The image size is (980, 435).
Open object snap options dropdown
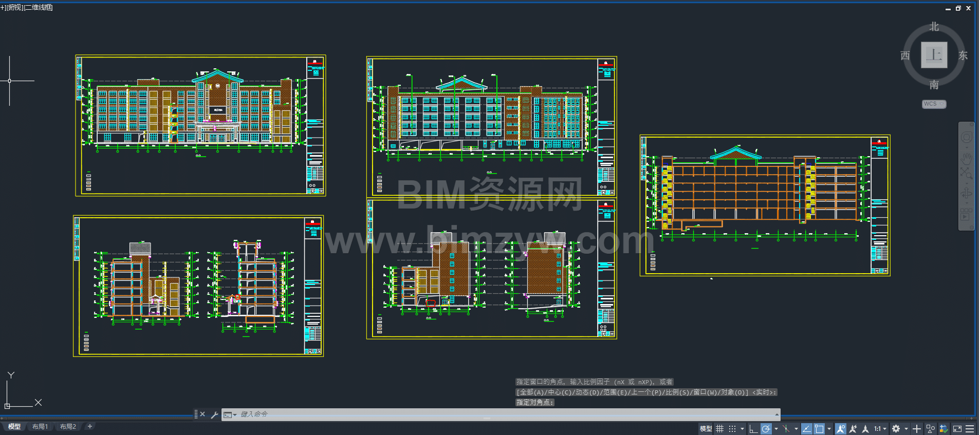pos(829,429)
